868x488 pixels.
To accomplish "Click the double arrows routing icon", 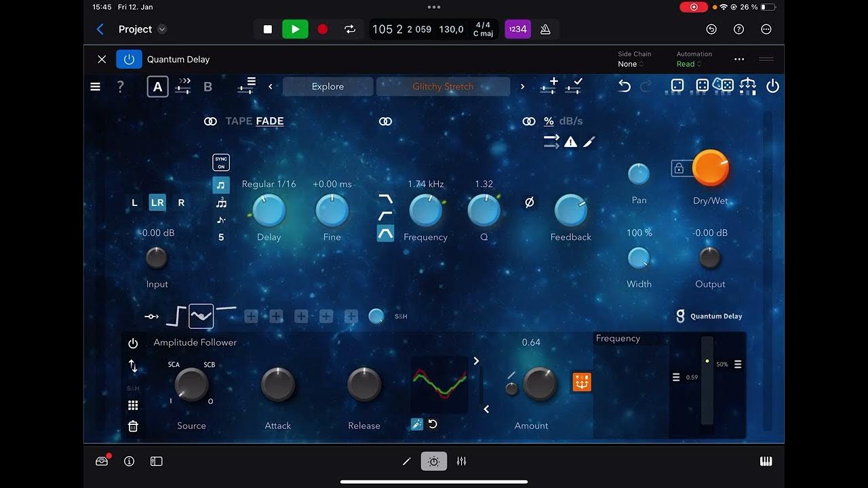I will (551, 142).
